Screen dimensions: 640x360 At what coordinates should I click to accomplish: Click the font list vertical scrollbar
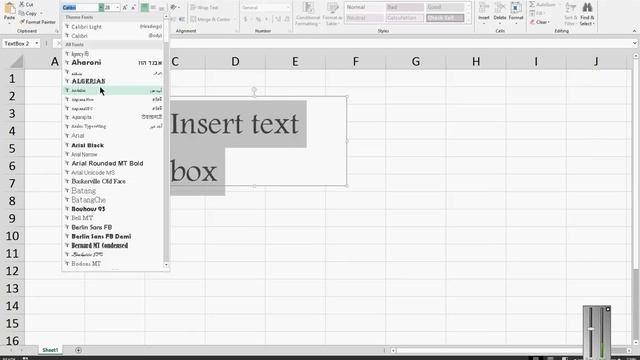(x=166, y=140)
